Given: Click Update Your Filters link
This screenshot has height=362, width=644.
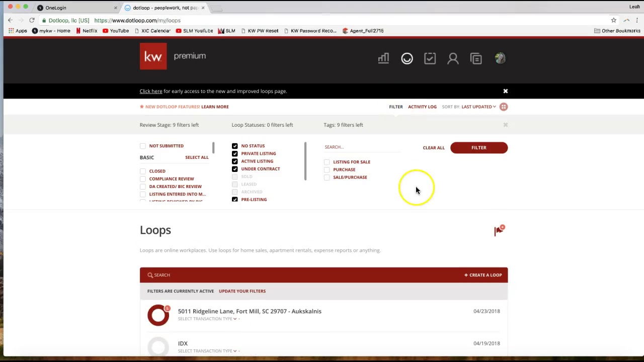Looking at the screenshot, I should coord(242,291).
